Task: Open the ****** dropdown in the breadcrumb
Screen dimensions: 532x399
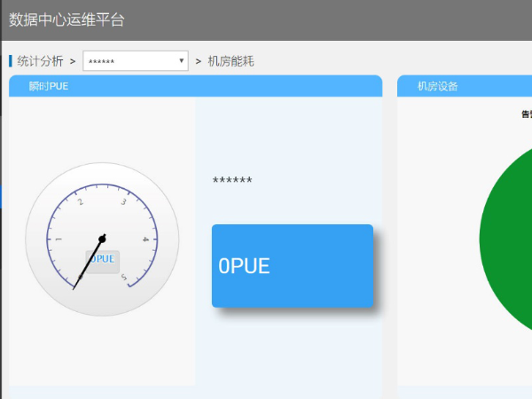Action: 135,61
